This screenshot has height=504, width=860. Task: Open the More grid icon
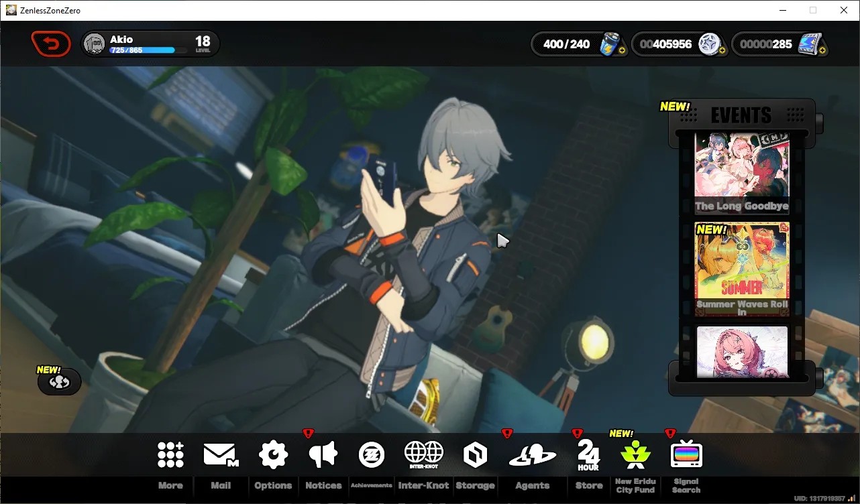coord(170,455)
